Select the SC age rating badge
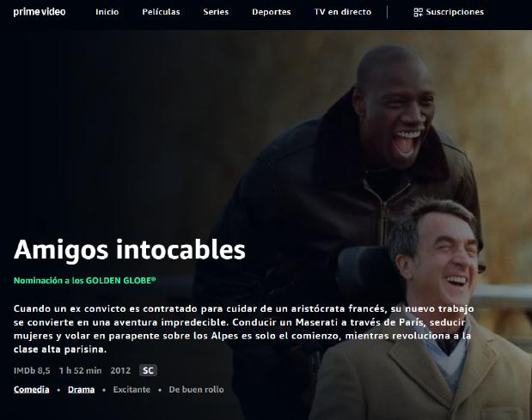 [148, 370]
